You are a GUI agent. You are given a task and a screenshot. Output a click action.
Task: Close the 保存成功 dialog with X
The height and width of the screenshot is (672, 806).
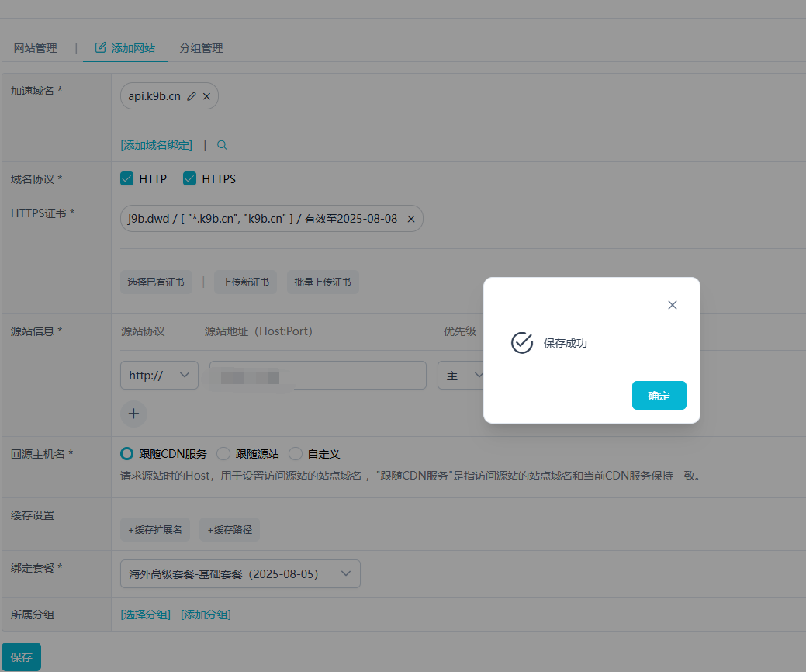(x=673, y=305)
